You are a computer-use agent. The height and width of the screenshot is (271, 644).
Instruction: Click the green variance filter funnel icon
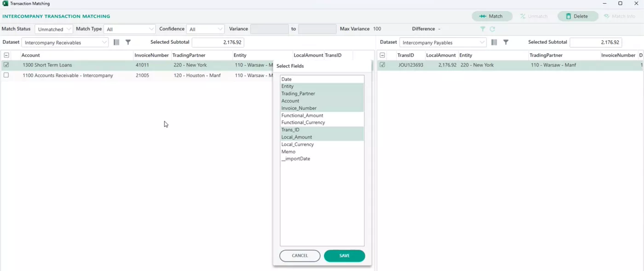coord(483,29)
